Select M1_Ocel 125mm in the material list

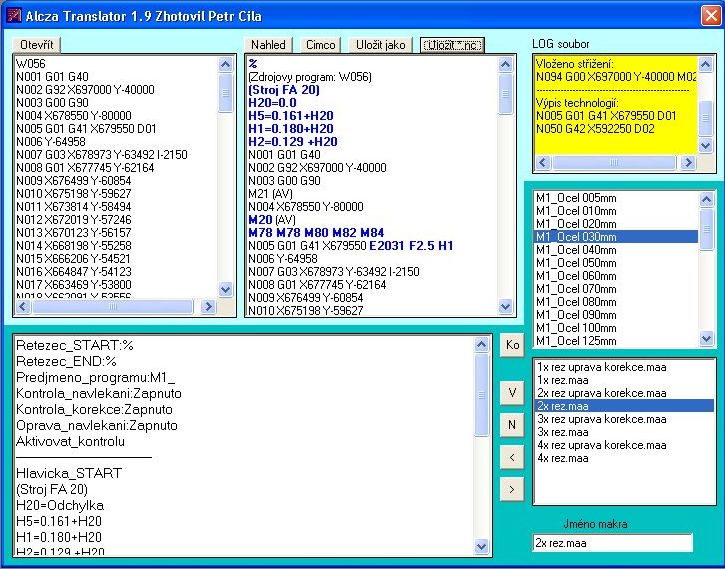615,341
